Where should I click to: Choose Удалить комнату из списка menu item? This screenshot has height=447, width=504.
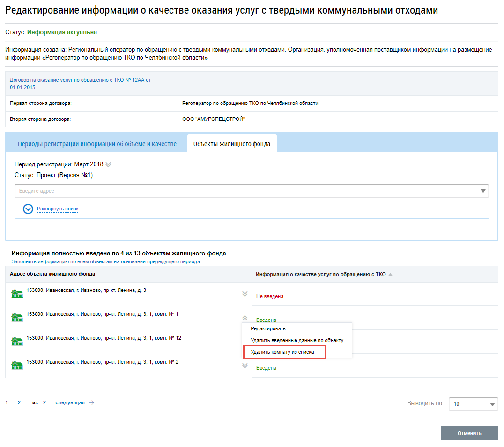coord(282,352)
